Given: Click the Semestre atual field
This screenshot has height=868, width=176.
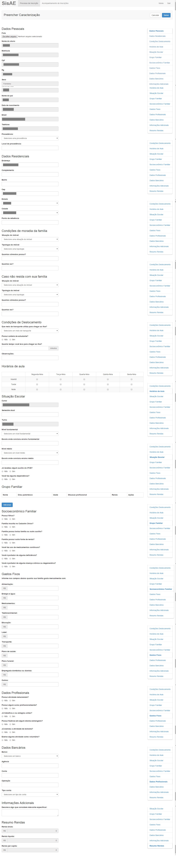Looking at the screenshot, I should click(30, 414).
